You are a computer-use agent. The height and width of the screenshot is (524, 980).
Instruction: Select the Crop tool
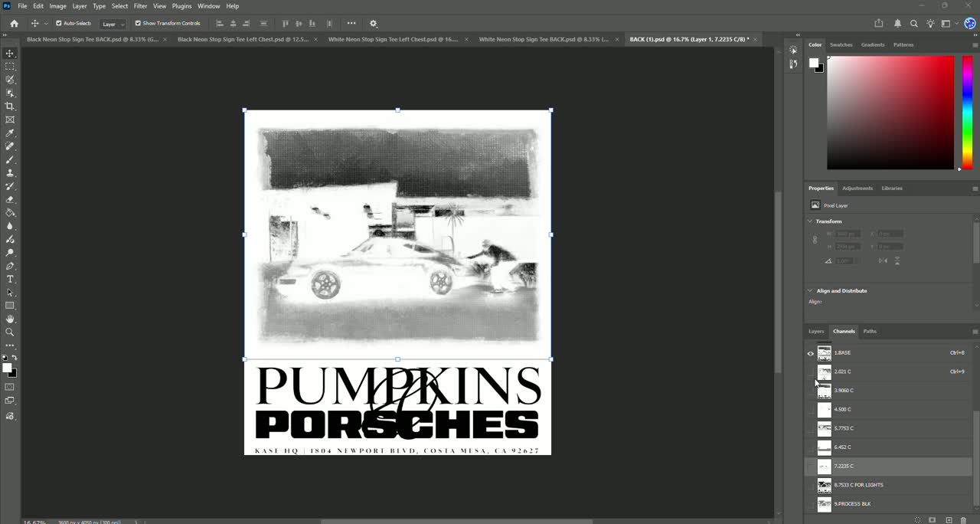tap(10, 106)
